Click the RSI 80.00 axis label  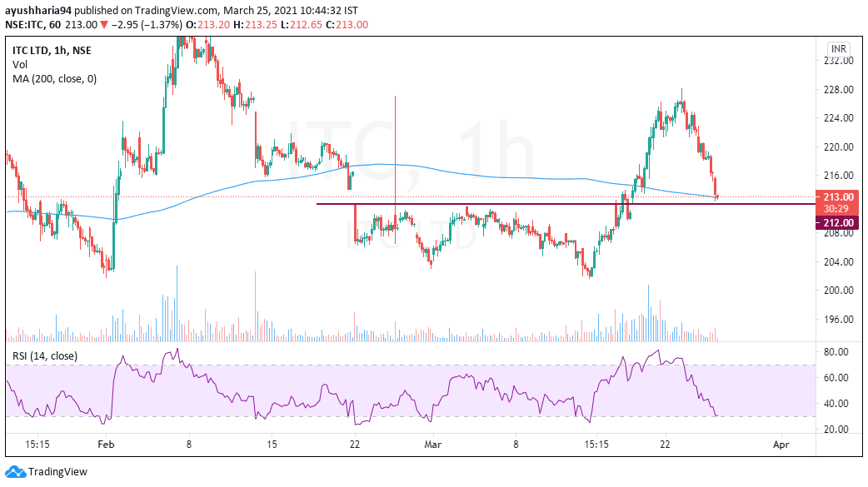pos(836,352)
